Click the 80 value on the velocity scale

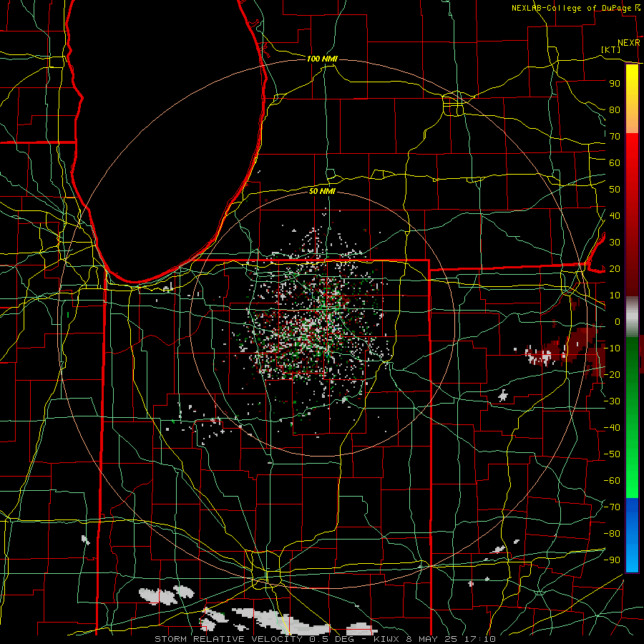pos(615,109)
